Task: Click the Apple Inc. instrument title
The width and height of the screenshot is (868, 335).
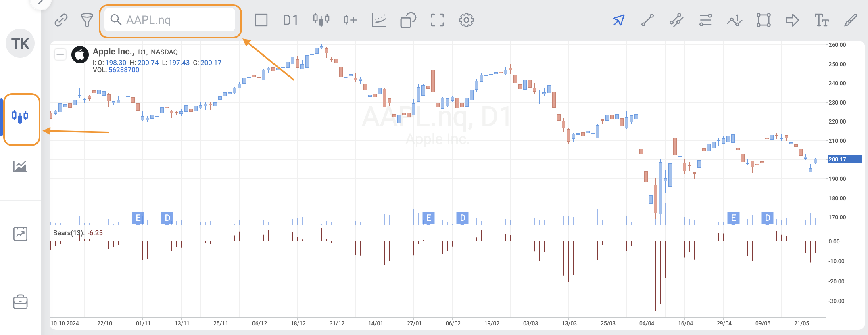Action: coord(113,52)
